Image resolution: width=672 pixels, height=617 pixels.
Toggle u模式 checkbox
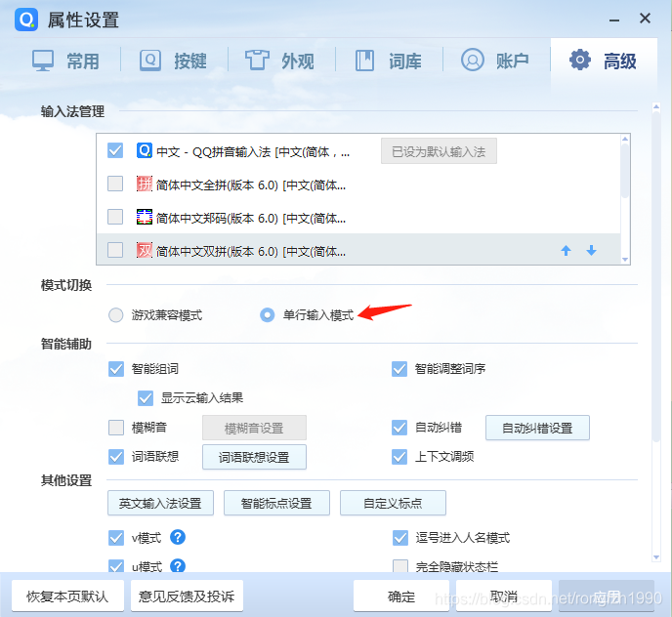pyautogui.click(x=116, y=566)
